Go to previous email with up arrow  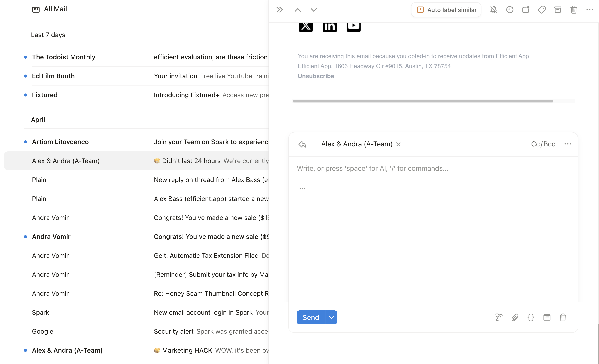[298, 10]
